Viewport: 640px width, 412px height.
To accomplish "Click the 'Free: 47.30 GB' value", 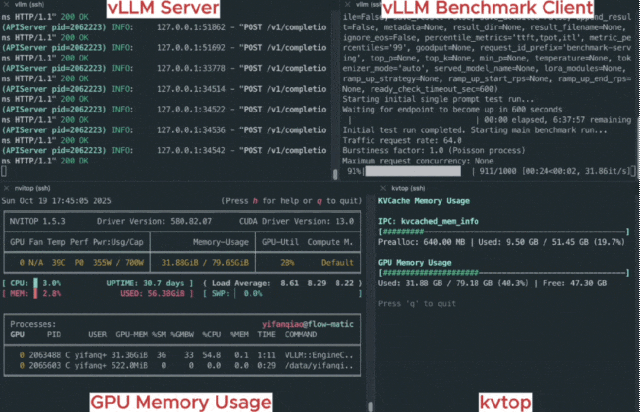I will (575, 283).
